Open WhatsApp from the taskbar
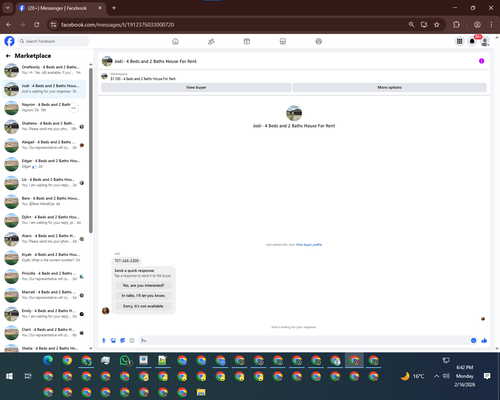 [125, 360]
